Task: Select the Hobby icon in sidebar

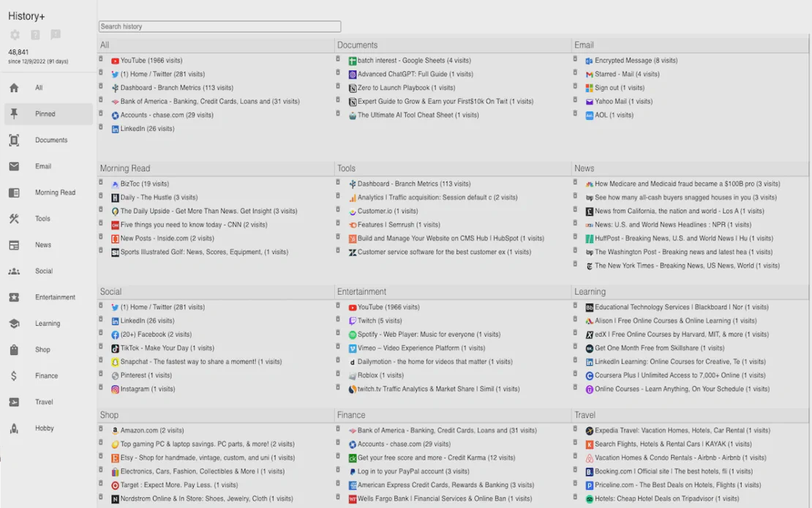Action: [x=14, y=428]
